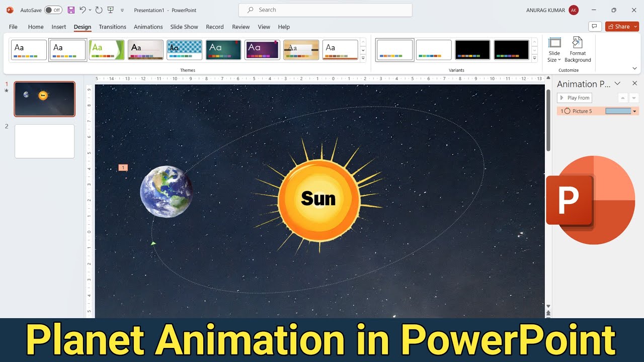This screenshot has height=362, width=644.
Task: Start slideshow from beginning icon in Quick Access
Action: [111, 10]
